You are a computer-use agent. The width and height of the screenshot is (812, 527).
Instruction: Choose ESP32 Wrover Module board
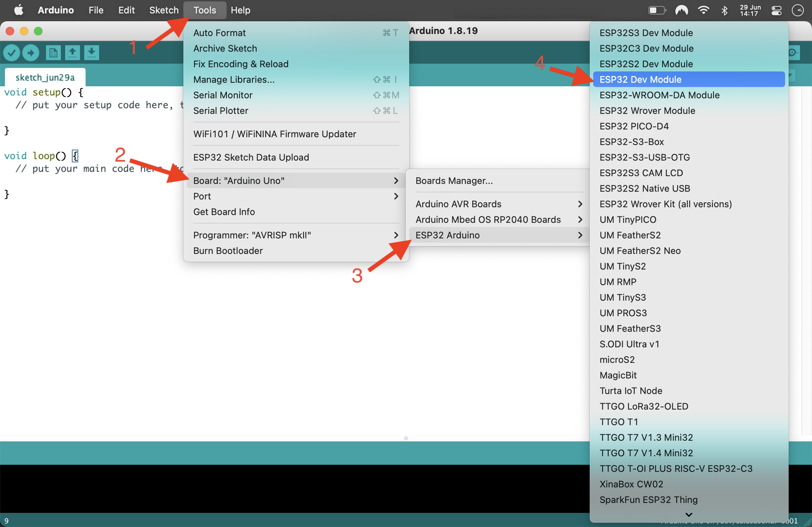point(647,111)
